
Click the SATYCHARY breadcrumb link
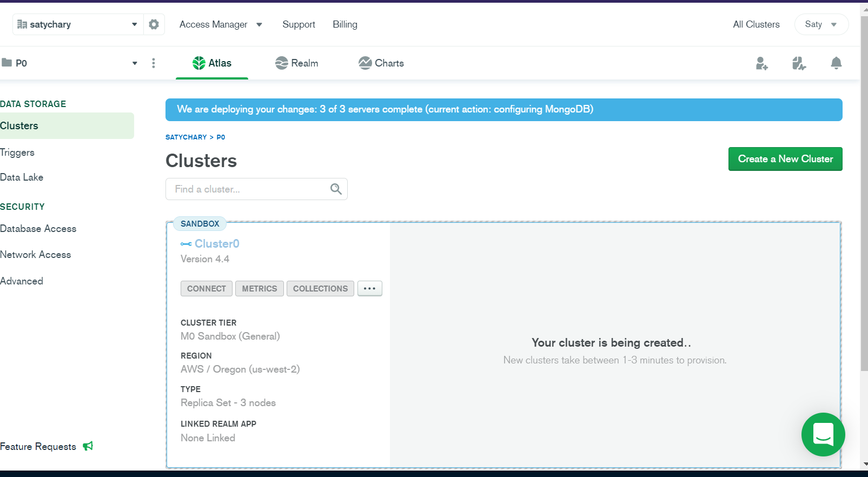[x=186, y=137]
